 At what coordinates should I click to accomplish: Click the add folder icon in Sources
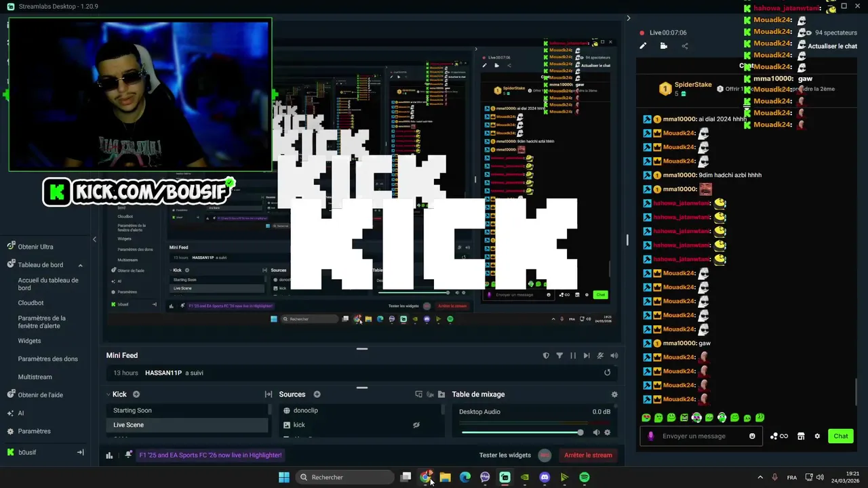click(441, 394)
